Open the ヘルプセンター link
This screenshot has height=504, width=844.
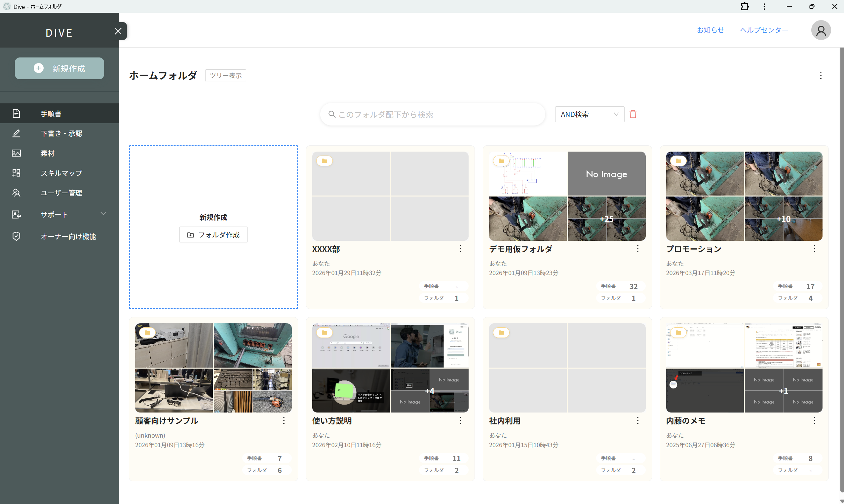coord(764,30)
